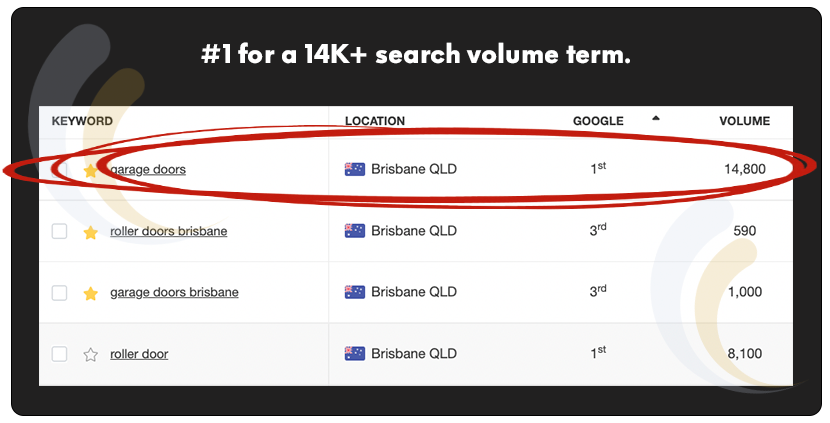
Task: Unstar the roller doors brisbane keyword
Action: [90, 232]
